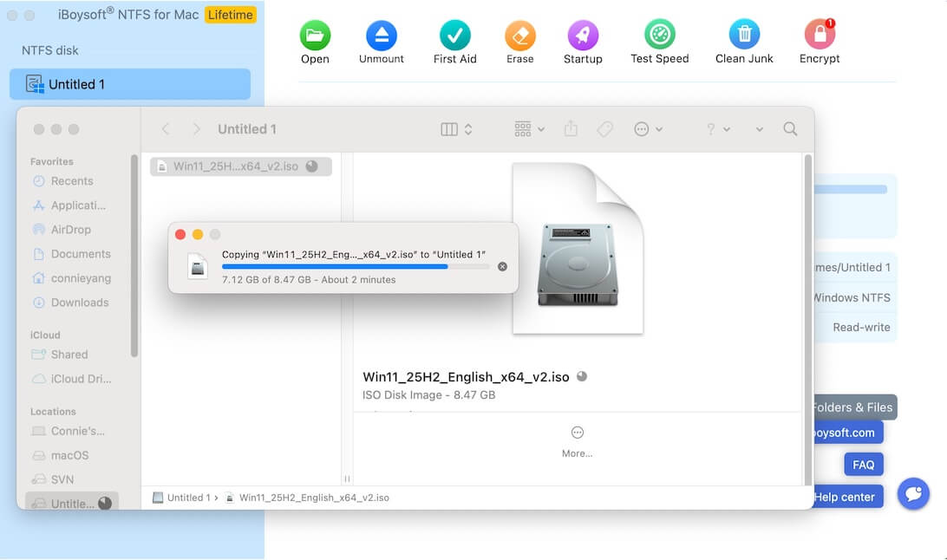
Task: Go forward in Finder window
Action: pyautogui.click(x=196, y=129)
